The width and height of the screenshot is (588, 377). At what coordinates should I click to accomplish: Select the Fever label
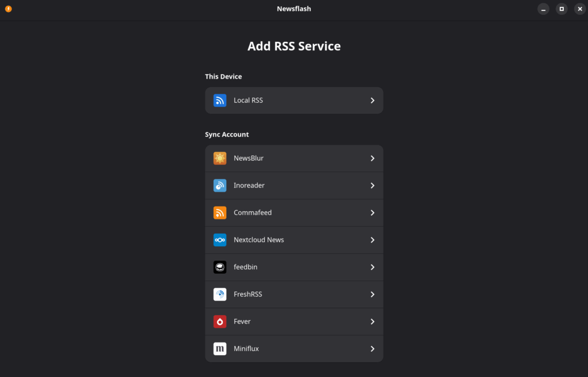point(242,321)
